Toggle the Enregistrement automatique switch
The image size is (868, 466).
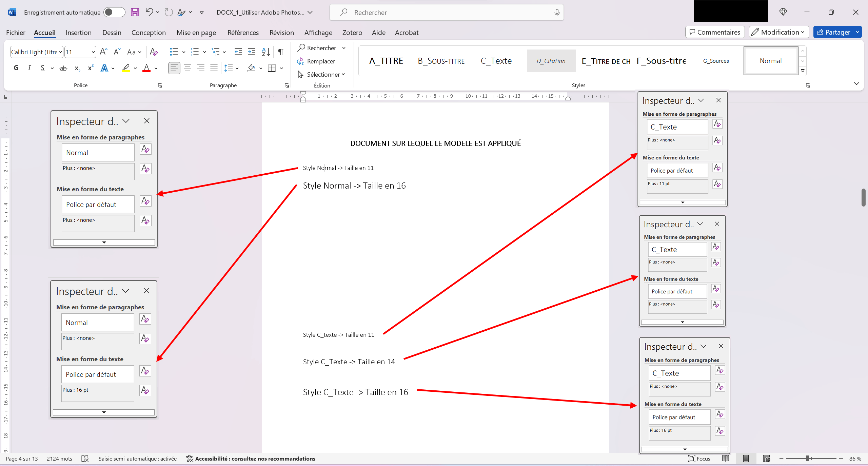click(x=114, y=13)
